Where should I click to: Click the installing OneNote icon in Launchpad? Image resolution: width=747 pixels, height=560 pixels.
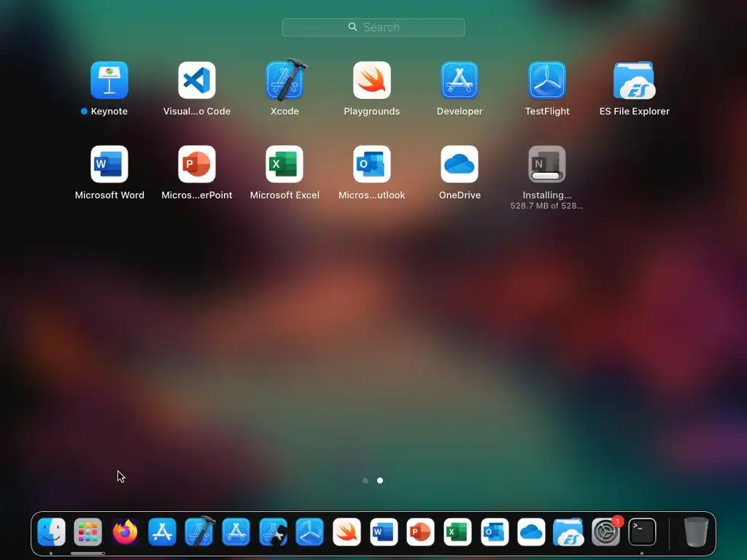[x=547, y=164]
